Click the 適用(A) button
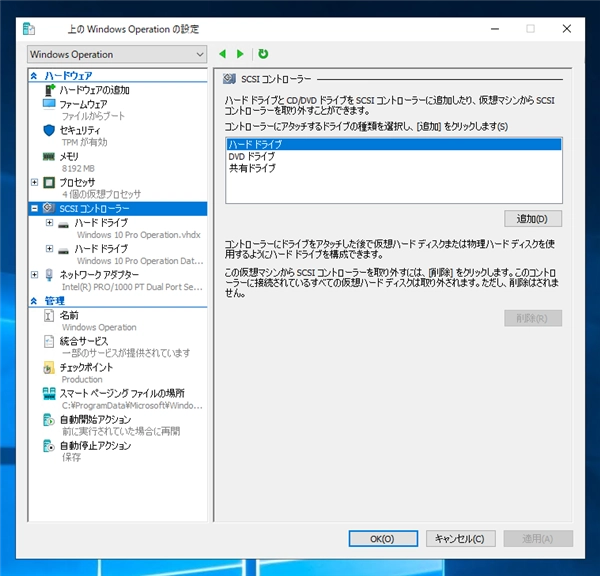The image size is (600, 576). (x=538, y=538)
